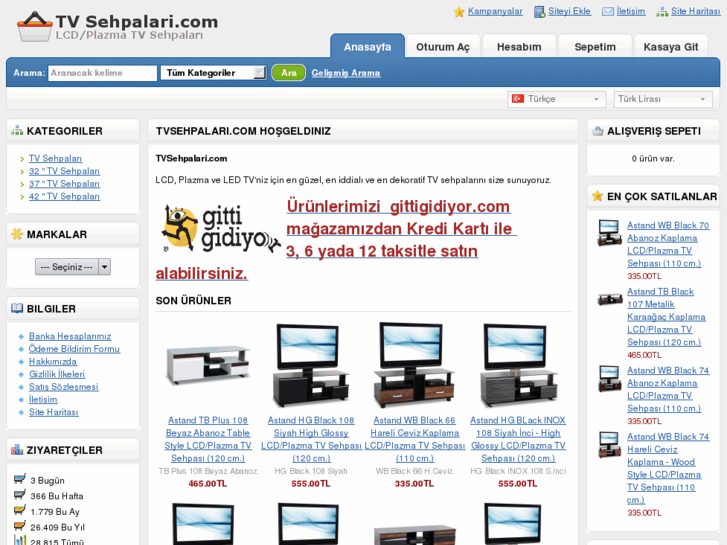727x545 pixels.
Task: Open the Kampanyalar link
Action: point(495,11)
